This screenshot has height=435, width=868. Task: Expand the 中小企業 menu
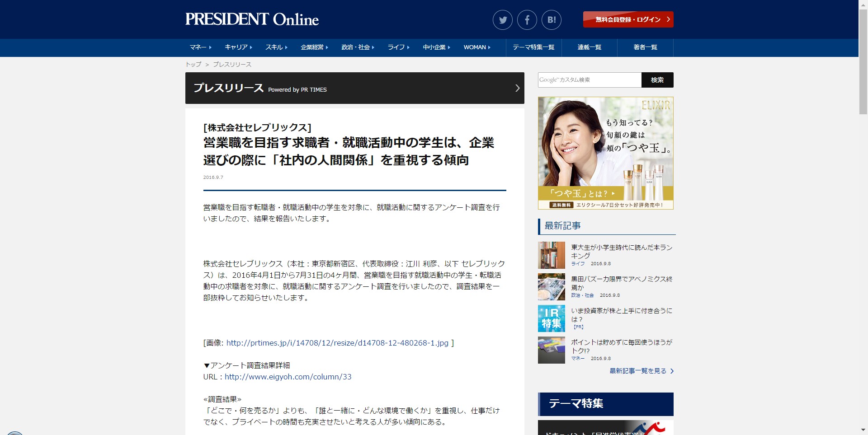tap(437, 47)
